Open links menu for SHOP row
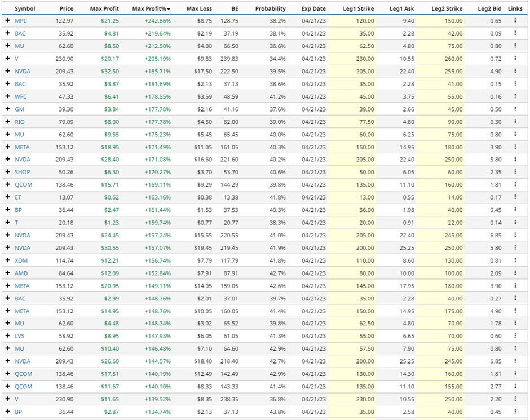The width and height of the screenshot is (530, 420). tap(515, 172)
